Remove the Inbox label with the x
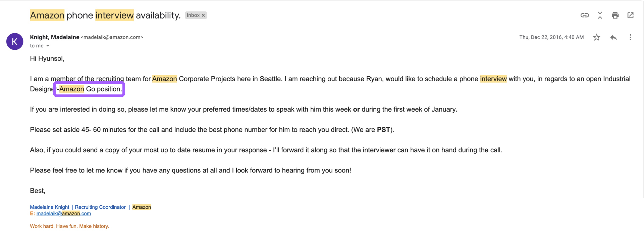This screenshot has height=244, width=644. pyautogui.click(x=203, y=15)
